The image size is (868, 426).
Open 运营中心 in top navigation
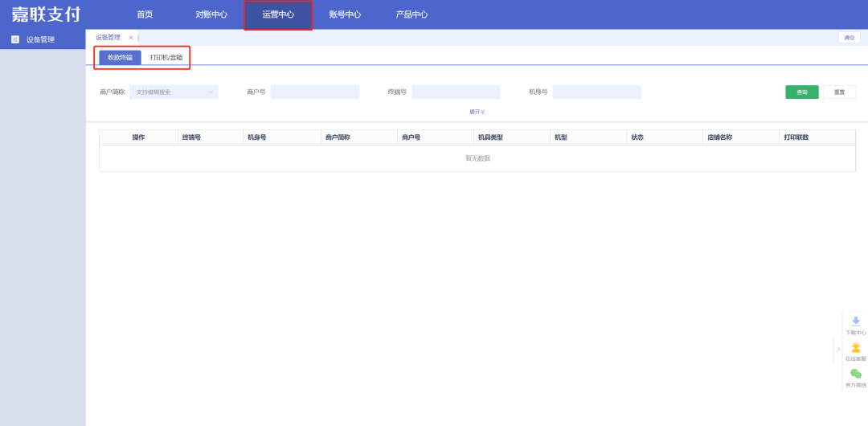point(278,15)
